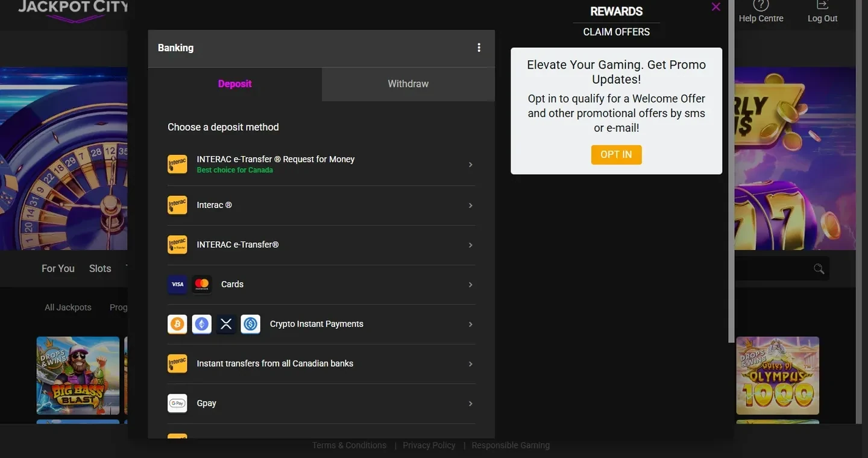868x458 pixels.
Task: Click the Log Out icon
Action: pos(823,5)
